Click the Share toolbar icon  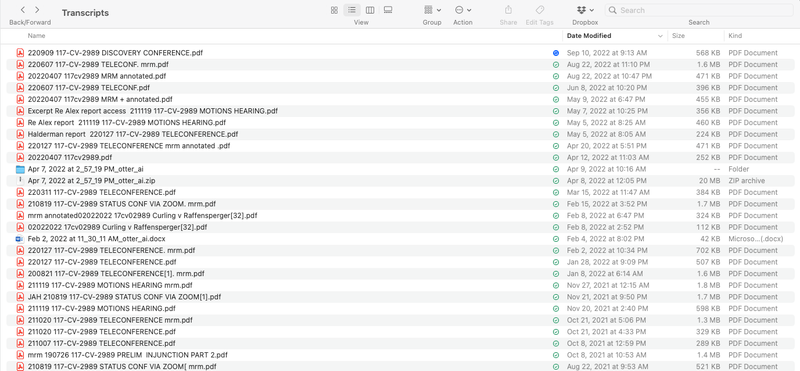(508, 10)
